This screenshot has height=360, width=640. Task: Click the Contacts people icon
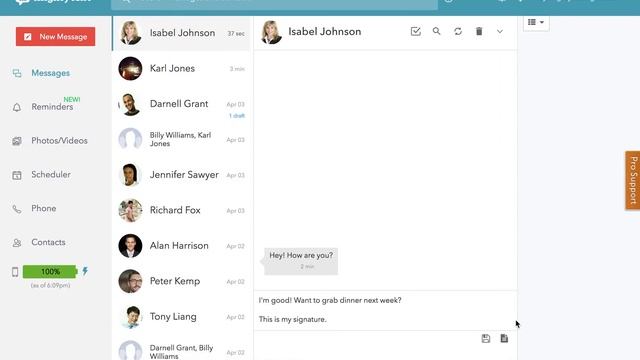tap(17, 243)
